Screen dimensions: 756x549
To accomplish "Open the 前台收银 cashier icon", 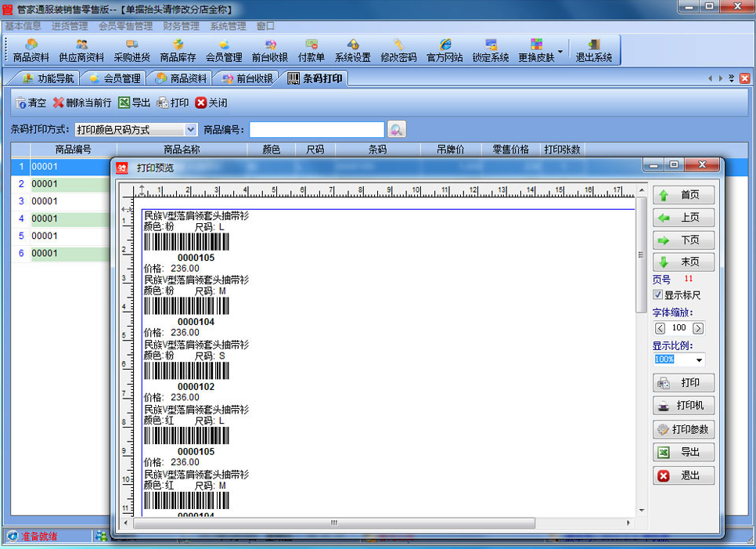I will click(x=270, y=50).
